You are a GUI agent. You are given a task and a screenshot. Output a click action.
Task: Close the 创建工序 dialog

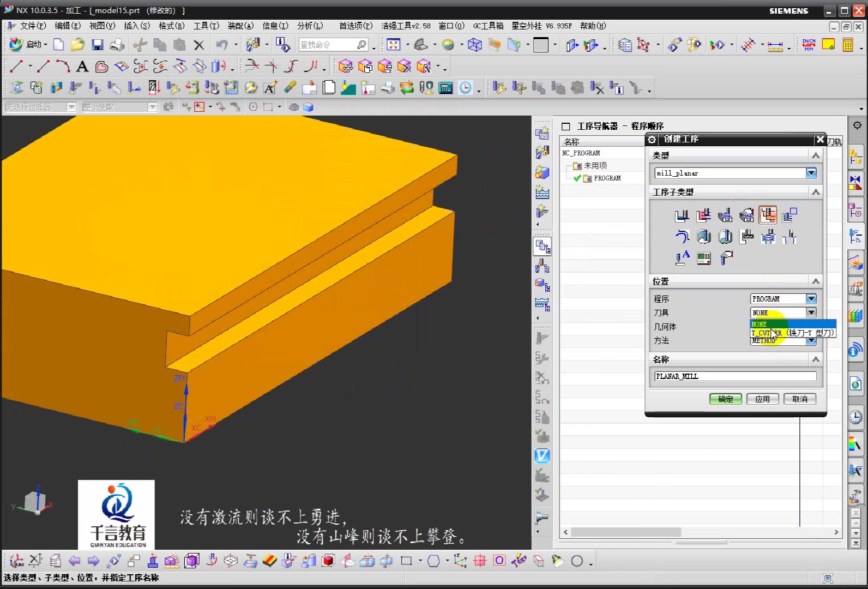tap(820, 140)
